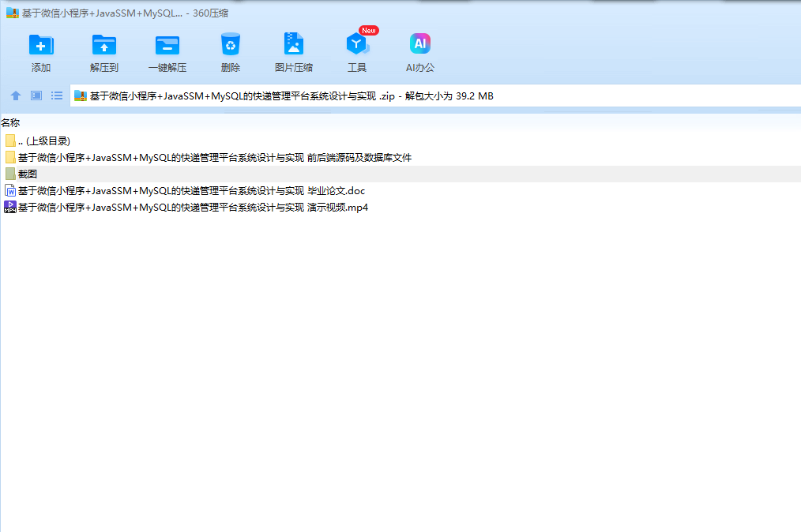801x532 pixels.
Task: Click the folder icon of 前后端源码及数据库文件
Action: pyautogui.click(x=10, y=158)
